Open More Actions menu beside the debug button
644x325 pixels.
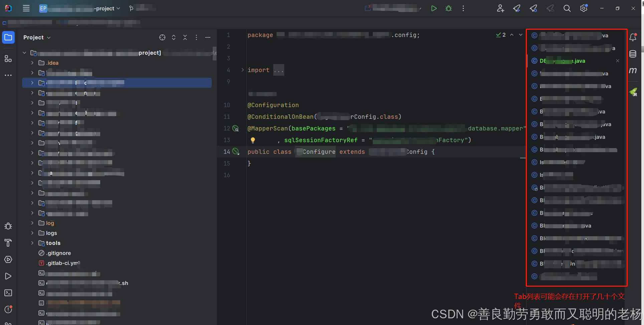(463, 8)
